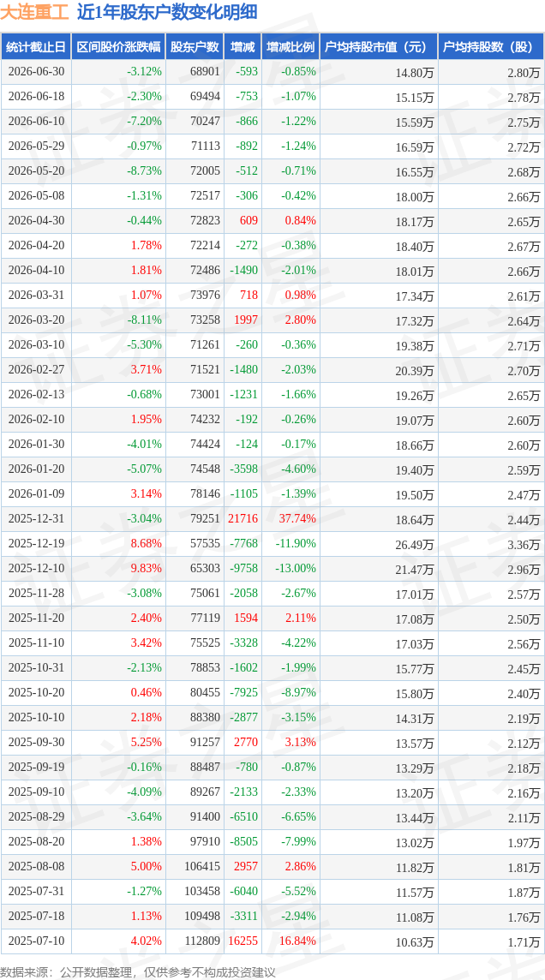The width and height of the screenshot is (545, 980).
Task: Select the 2026-03-20 date cell
Action: click(x=36, y=320)
